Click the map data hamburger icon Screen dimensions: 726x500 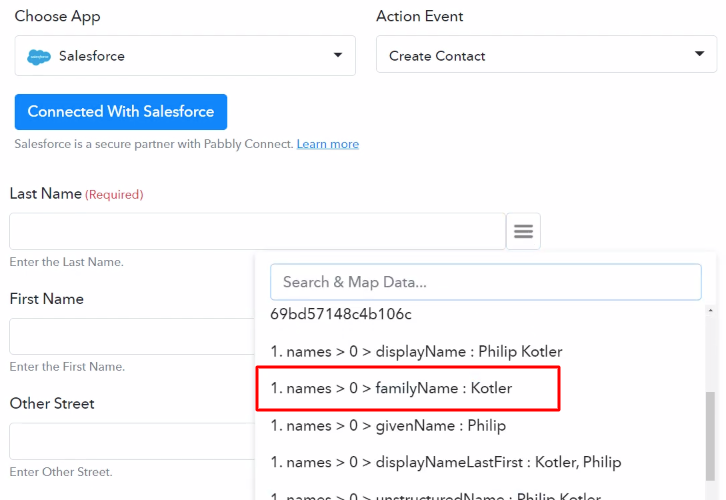(x=523, y=231)
